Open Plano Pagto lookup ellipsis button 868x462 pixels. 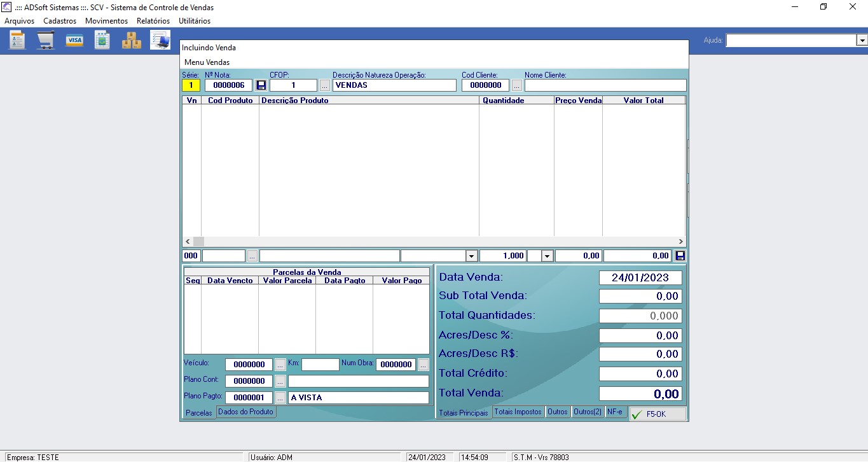tap(280, 398)
